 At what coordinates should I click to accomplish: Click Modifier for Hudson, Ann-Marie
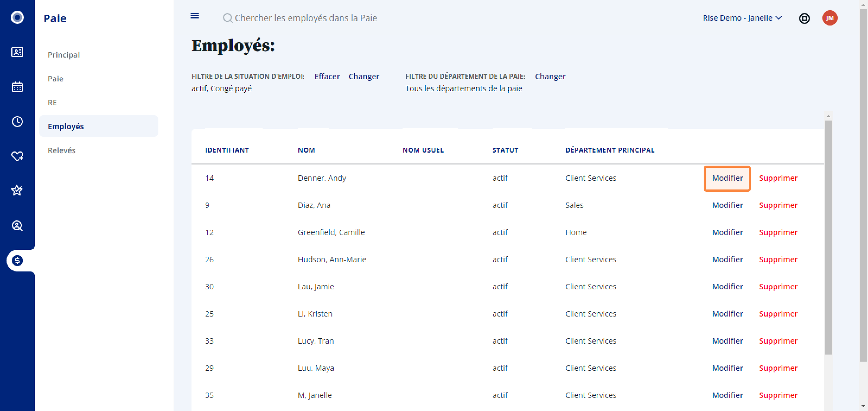tap(727, 260)
